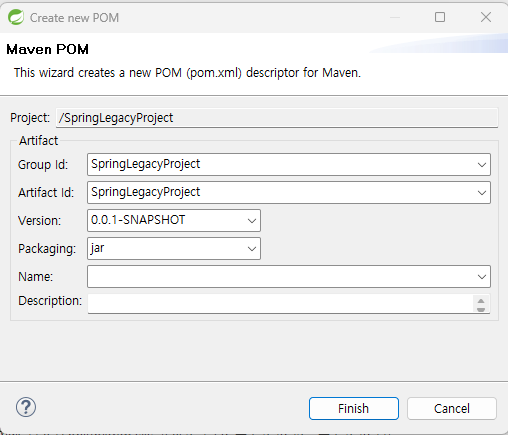Click the "Description:" label
The width and height of the screenshot is (508, 435).
tap(50, 301)
